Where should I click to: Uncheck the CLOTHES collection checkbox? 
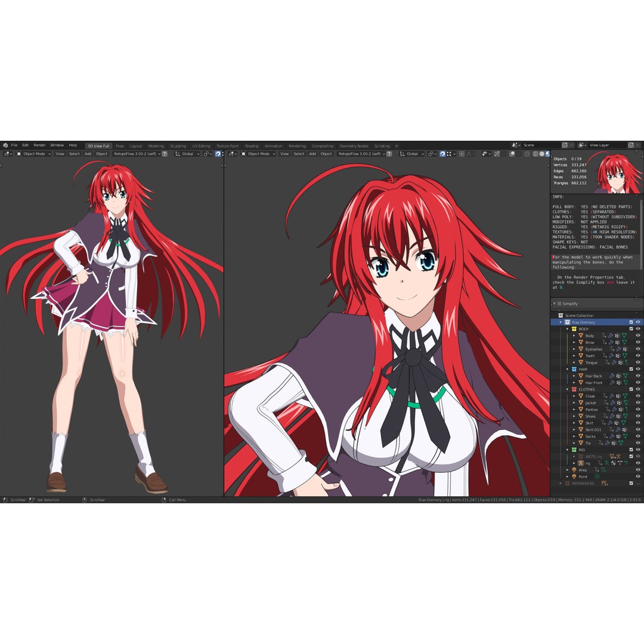(631, 389)
